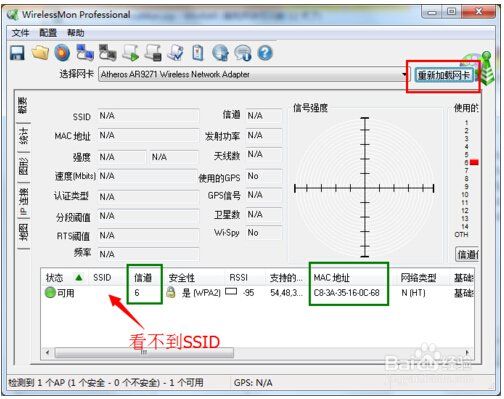
Task: Click the 重新加载网卡 button
Action: pos(444,75)
